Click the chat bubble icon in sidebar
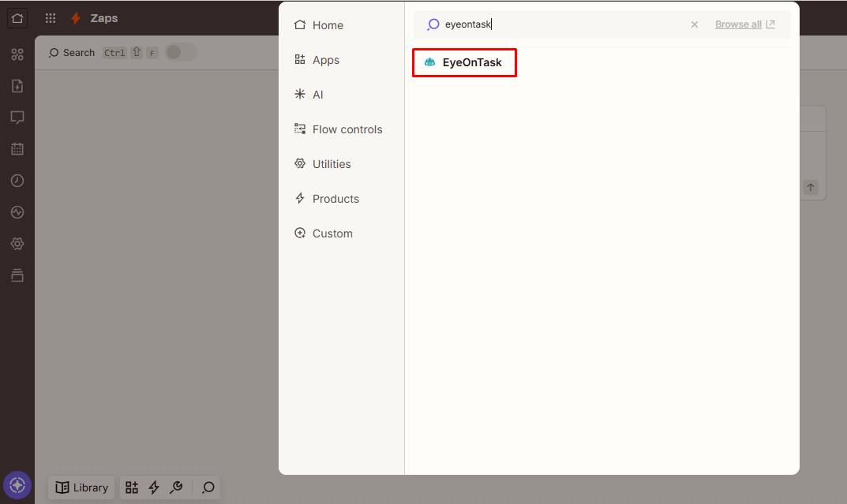Image resolution: width=847 pixels, height=504 pixels. pyautogui.click(x=17, y=118)
